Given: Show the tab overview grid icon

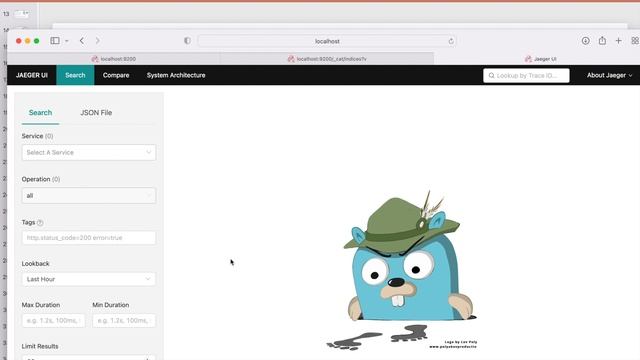Looking at the screenshot, I should [635, 41].
